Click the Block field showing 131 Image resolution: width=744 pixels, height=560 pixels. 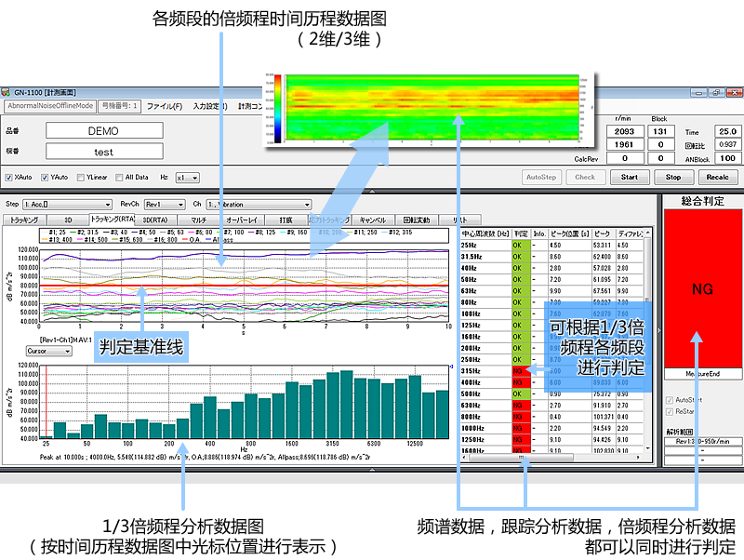click(x=660, y=131)
